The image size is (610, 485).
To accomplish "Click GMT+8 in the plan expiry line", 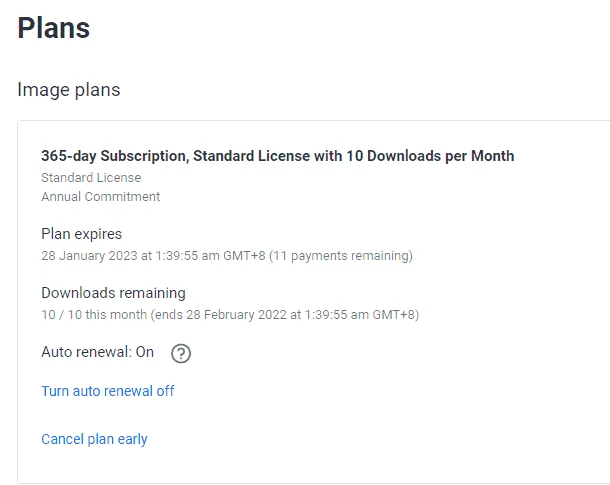I will (x=244, y=256).
